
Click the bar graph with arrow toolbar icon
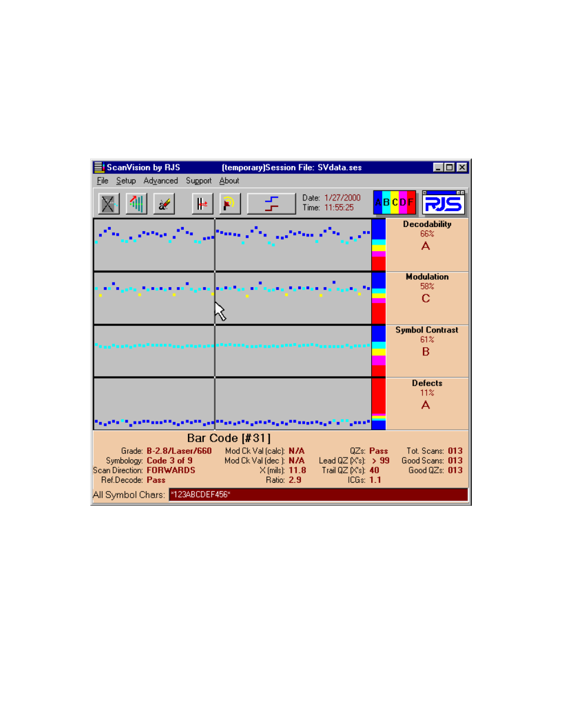137,204
